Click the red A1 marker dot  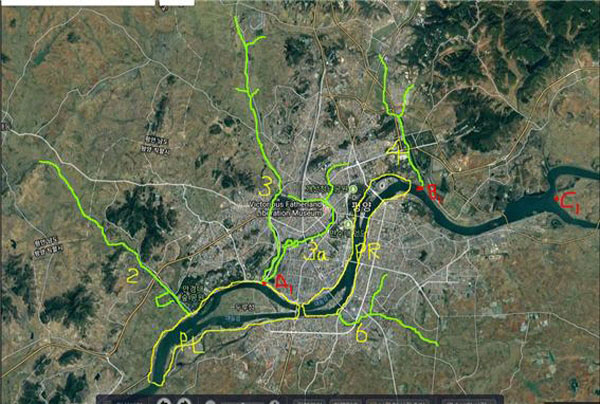pyautogui.click(x=264, y=283)
